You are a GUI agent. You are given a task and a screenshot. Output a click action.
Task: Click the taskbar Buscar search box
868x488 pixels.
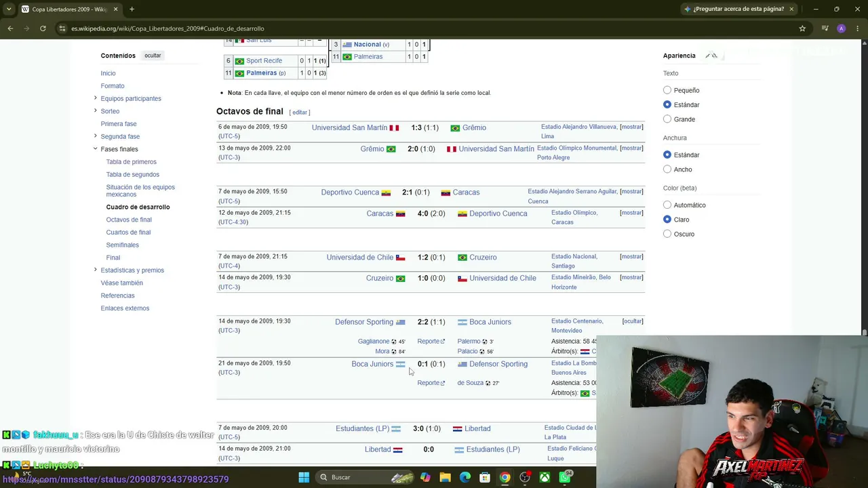(366, 477)
